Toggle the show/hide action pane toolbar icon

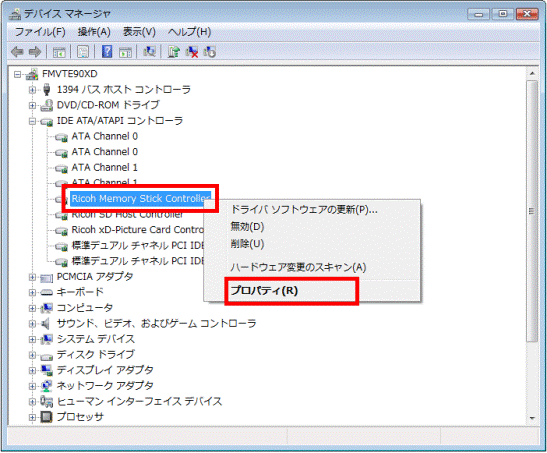point(125,52)
